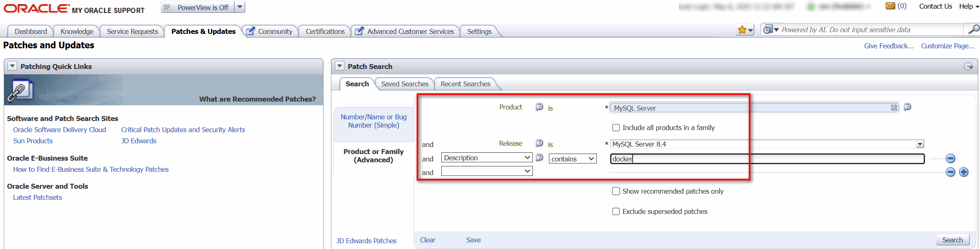Switch to Saved Searches tab

405,84
